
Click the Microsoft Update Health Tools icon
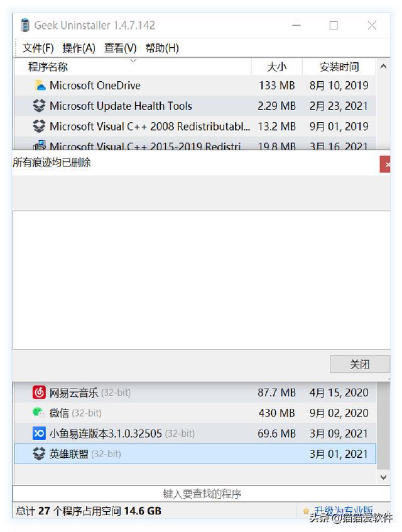(40, 106)
